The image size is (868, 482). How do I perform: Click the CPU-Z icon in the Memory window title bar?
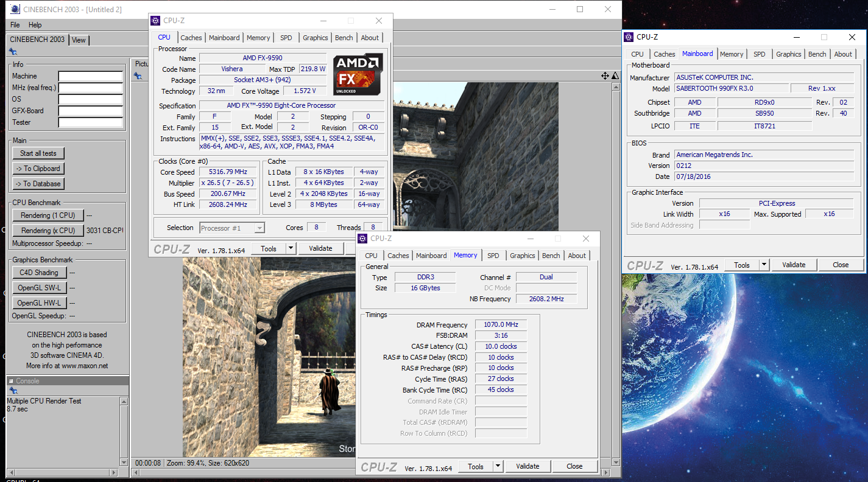[363, 239]
